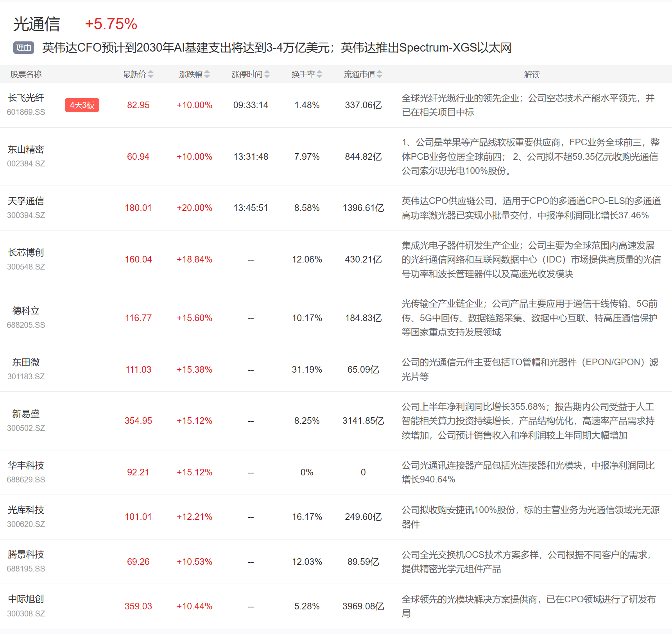Open stock 长飞光纤
Screen dimensions: 672x634
click(26, 98)
